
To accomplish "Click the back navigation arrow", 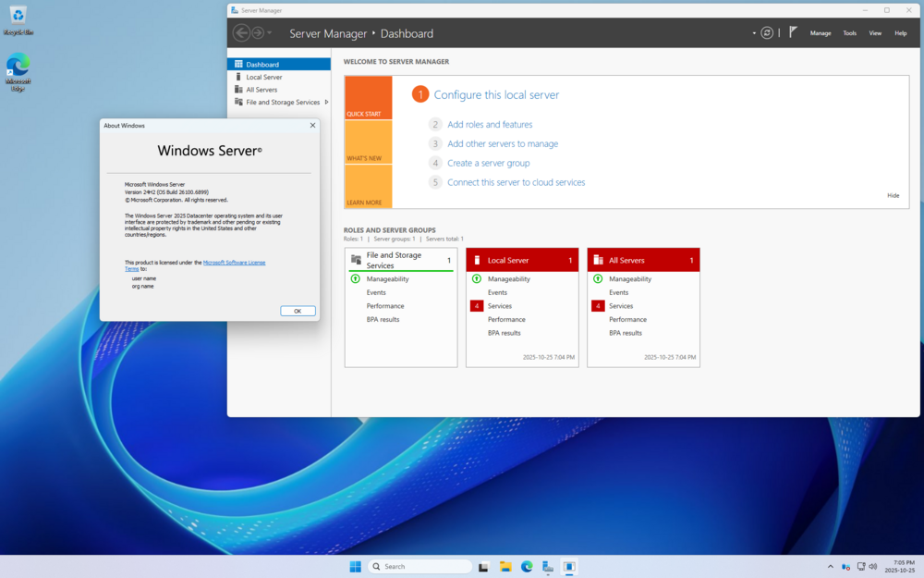I will [241, 33].
